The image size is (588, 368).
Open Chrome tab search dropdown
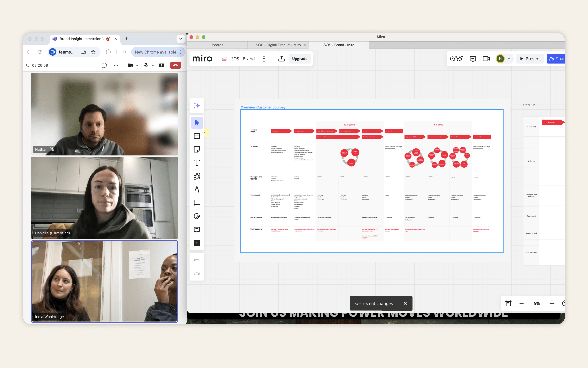pos(180,39)
